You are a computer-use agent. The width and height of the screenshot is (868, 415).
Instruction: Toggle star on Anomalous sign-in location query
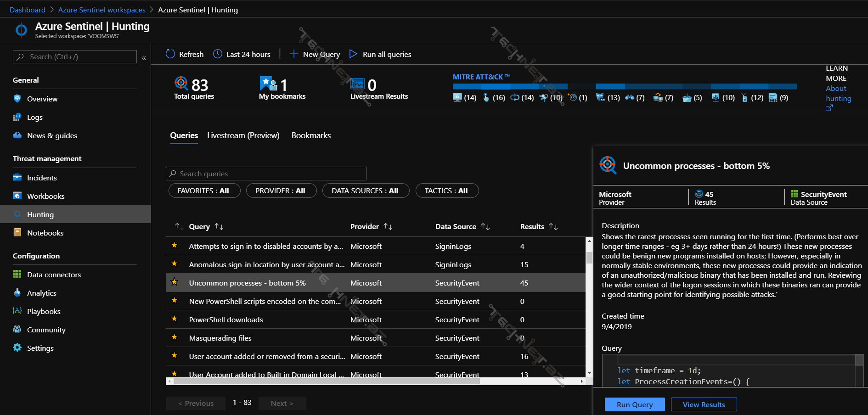coord(175,264)
